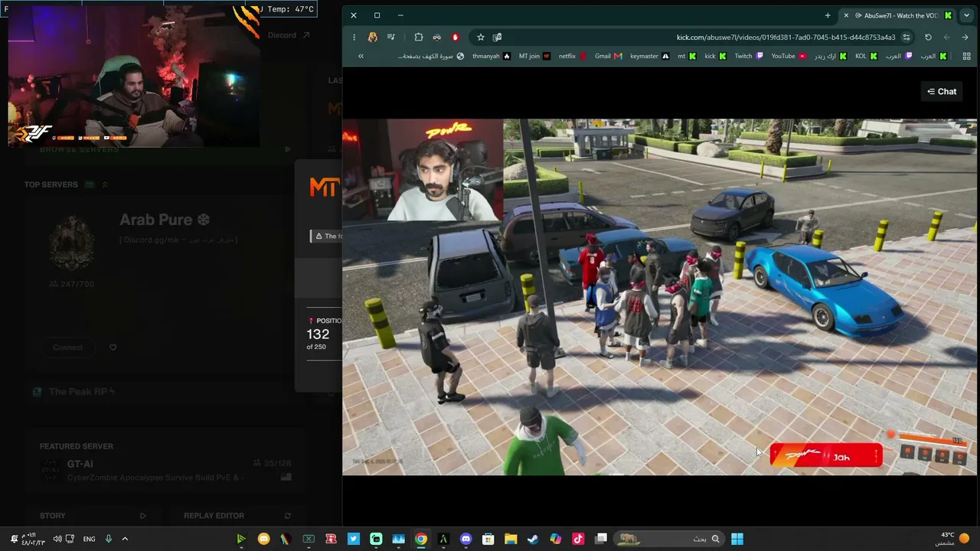
Task: Open the green play-arrow taskbar app
Action: coord(241,539)
